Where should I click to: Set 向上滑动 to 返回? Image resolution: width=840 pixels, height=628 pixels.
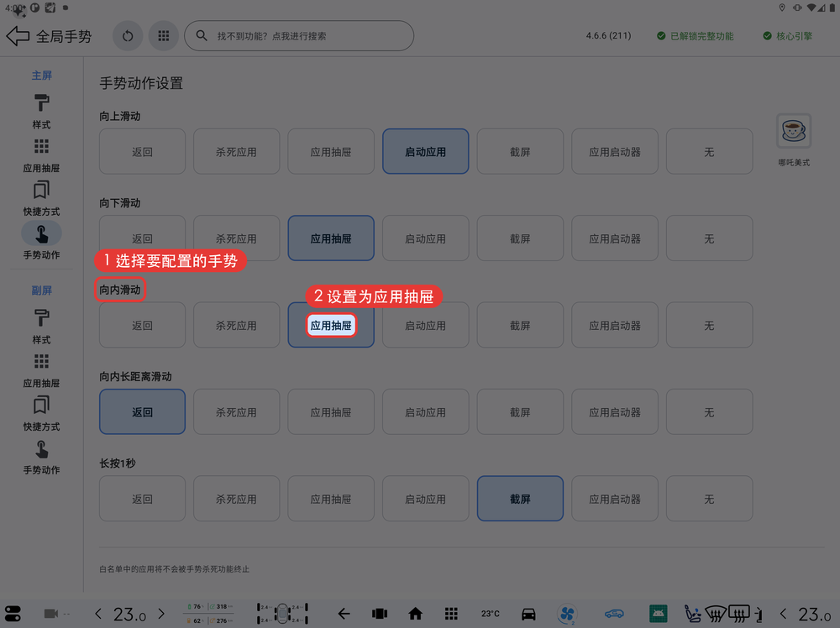click(142, 151)
